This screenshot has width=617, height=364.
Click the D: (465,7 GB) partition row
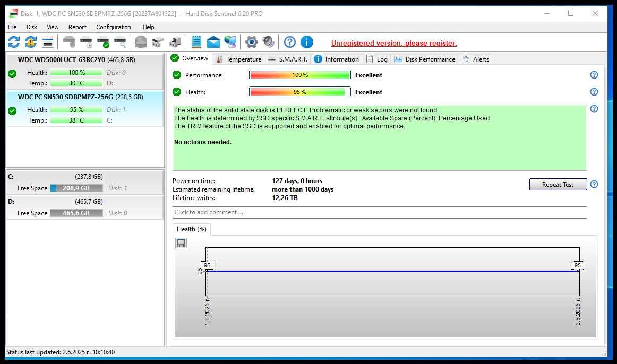tap(84, 207)
